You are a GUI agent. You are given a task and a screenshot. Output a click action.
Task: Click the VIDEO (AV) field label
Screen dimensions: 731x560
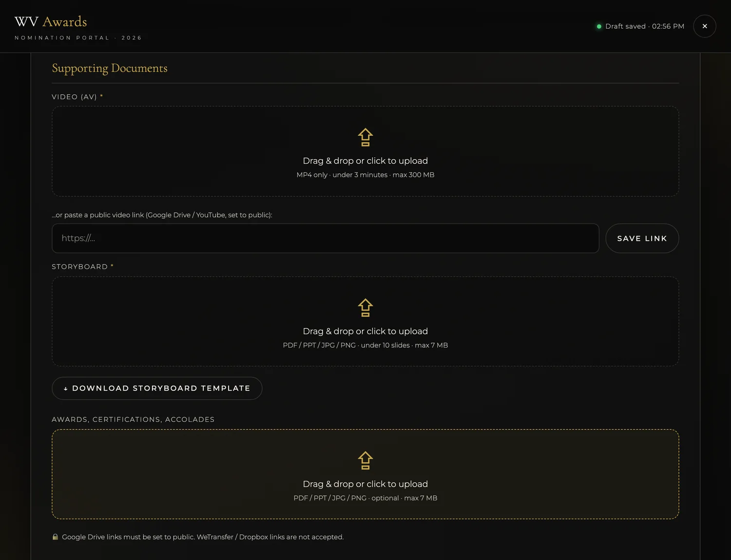point(74,97)
